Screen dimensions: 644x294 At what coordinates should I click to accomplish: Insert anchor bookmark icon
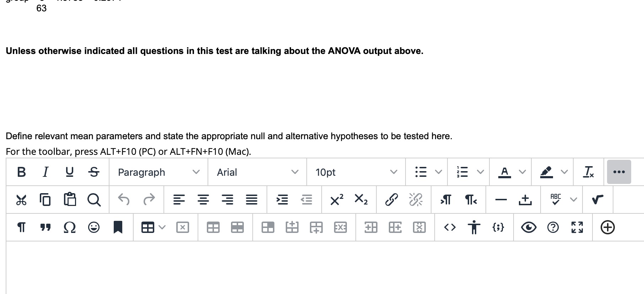pos(118,227)
